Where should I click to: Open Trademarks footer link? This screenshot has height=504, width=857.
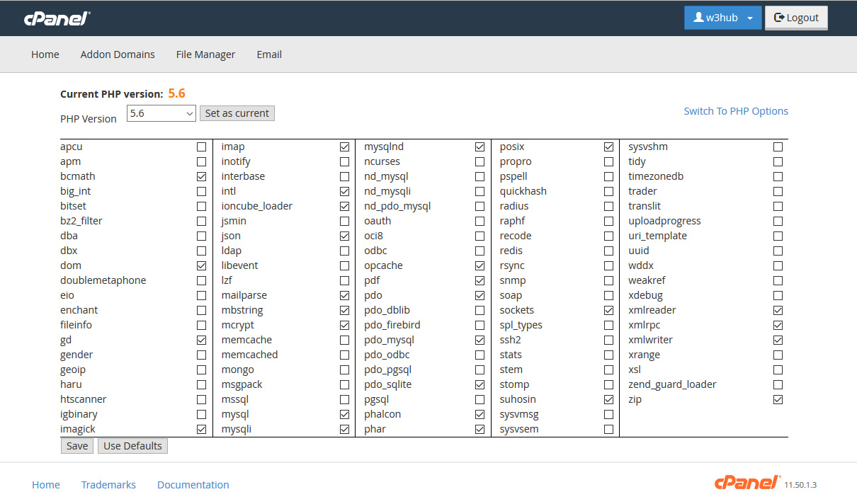coord(108,485)
